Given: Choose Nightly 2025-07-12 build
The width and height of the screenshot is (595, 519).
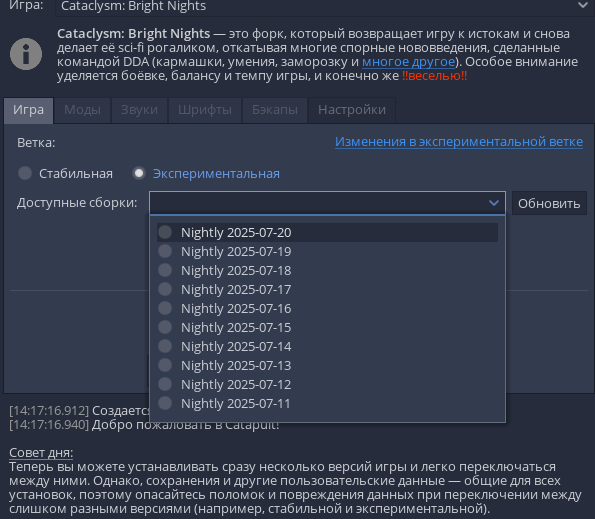Looking at the screenshot, I should (327, 384).
